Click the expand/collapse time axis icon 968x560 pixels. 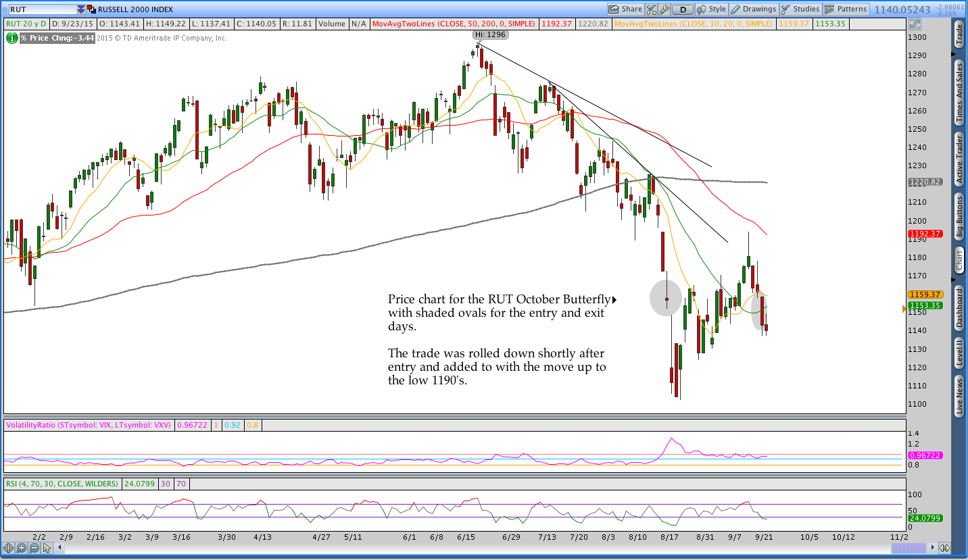tap(945, 548)
